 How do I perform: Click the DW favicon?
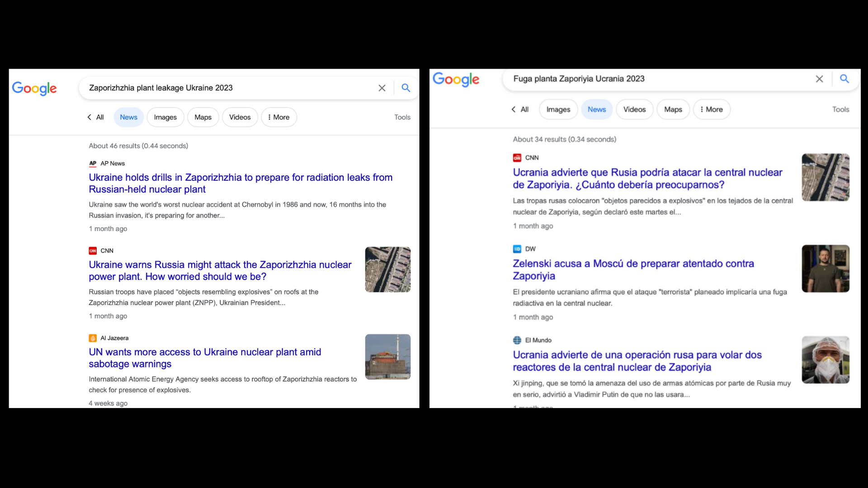click(517, 249)
